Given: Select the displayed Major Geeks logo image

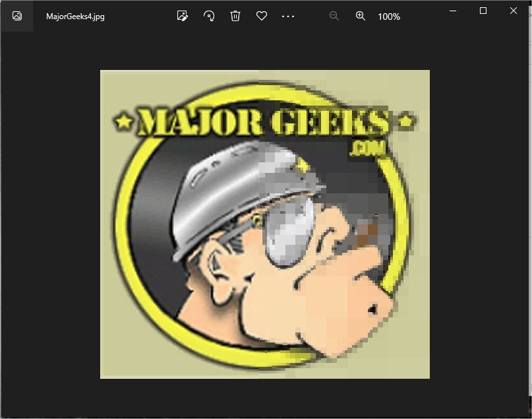Looking at the screenshot, I should pyautogui.click(x=264, y=224).
